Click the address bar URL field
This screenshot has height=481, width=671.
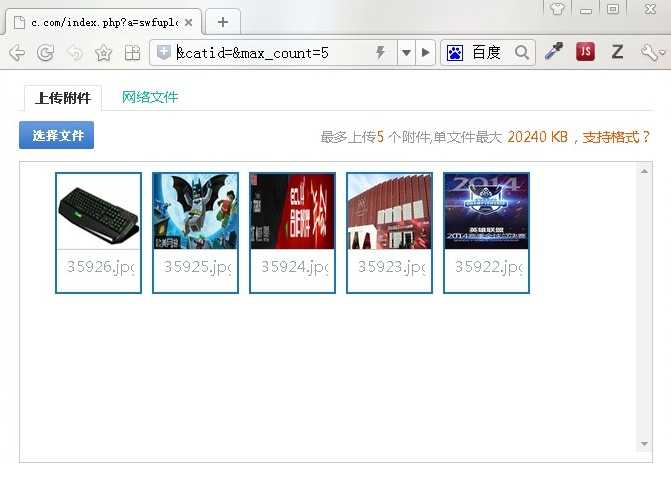tap(274, 53)
